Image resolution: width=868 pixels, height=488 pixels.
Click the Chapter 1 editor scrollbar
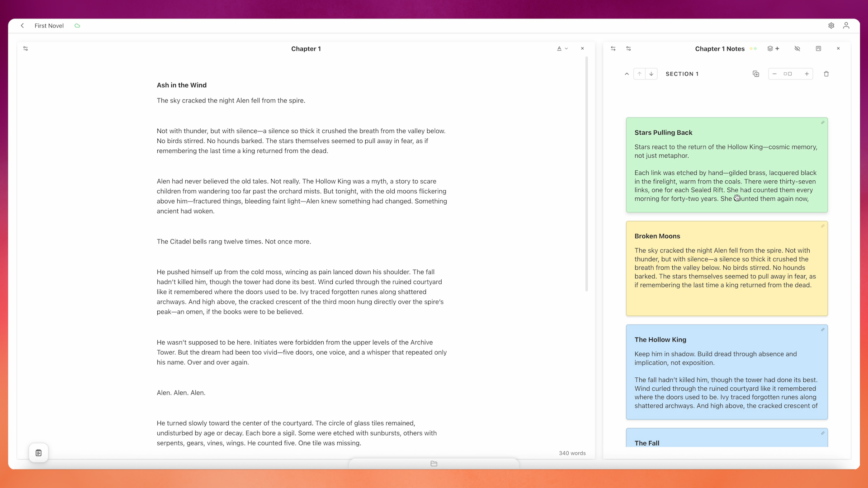coord(586,174)
